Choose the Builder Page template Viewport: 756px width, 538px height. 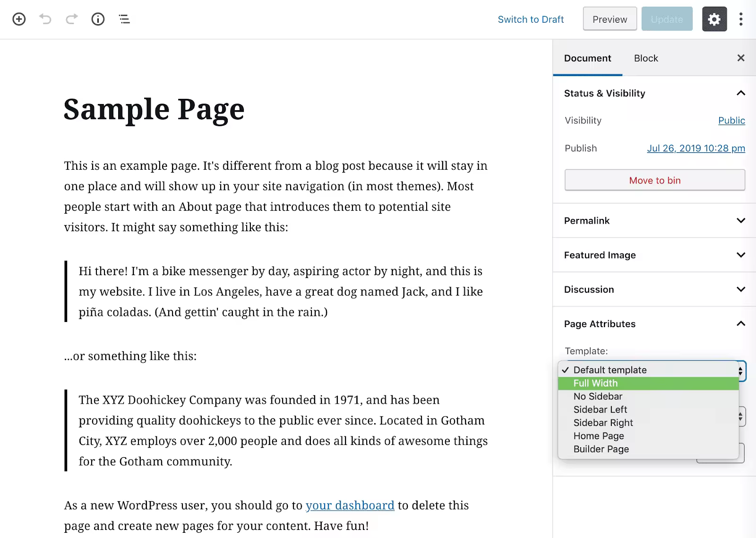(648, 450)
